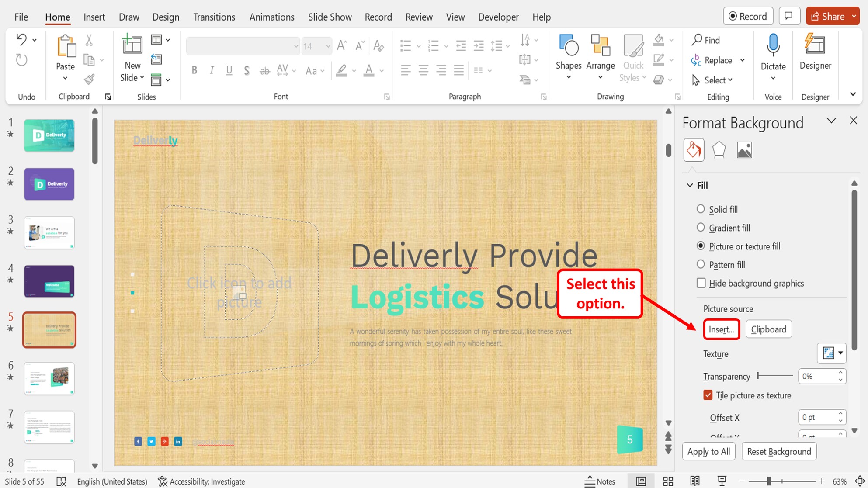Open the Designer pane icon
The height and width of the screenshot is (488, 868).
(x=815, y=45)
